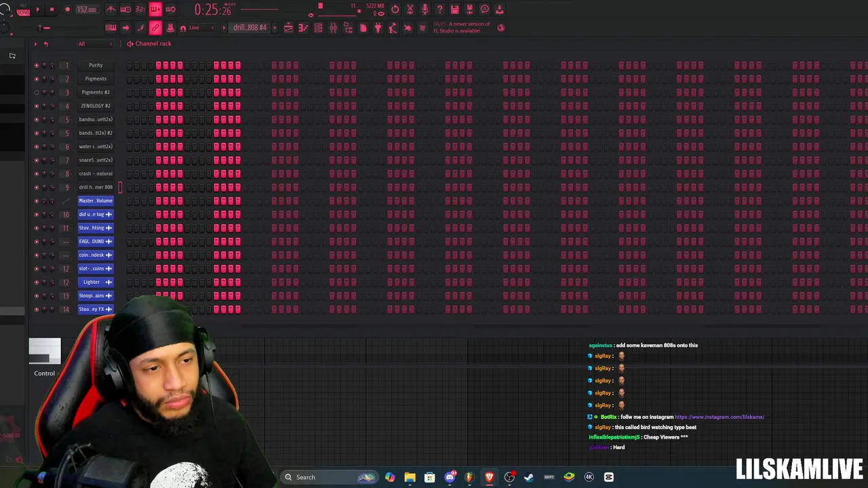
Task: Open OBS Studio from the taskbar
Action: point(509,477)
